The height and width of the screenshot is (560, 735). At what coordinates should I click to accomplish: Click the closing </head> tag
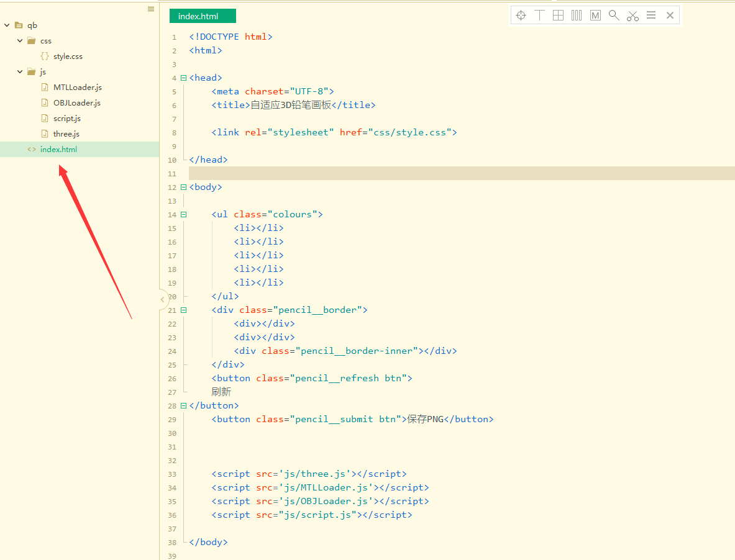pyautogui.click(x=209, y=160)
